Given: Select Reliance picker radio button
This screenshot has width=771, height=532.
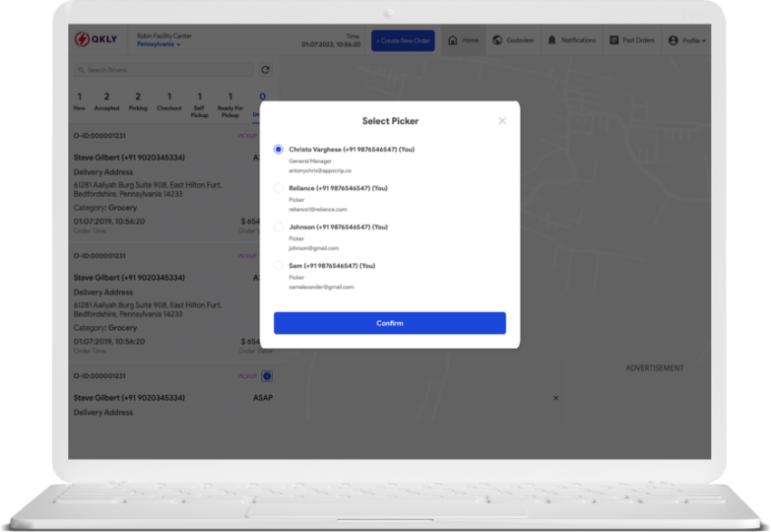Looking at the screenshot, I should [278, 189].
